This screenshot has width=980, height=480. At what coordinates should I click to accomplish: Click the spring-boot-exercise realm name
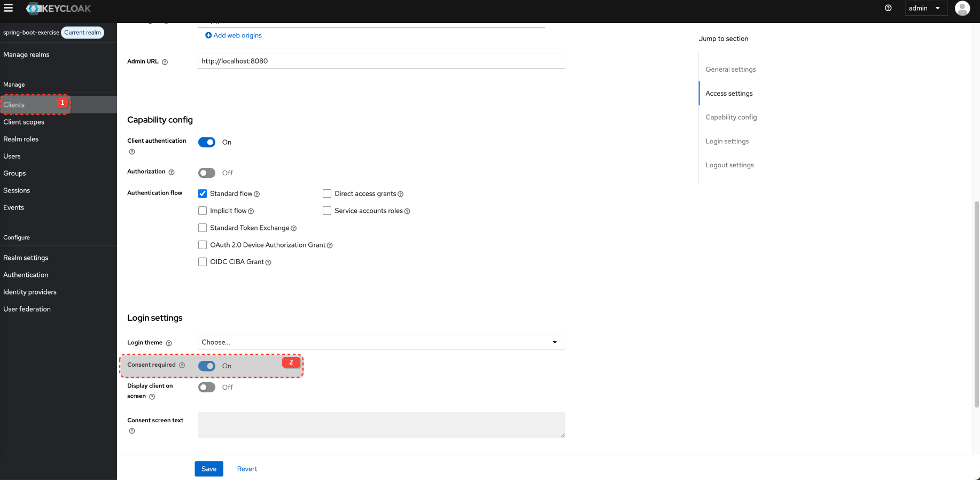pos(31,33)
